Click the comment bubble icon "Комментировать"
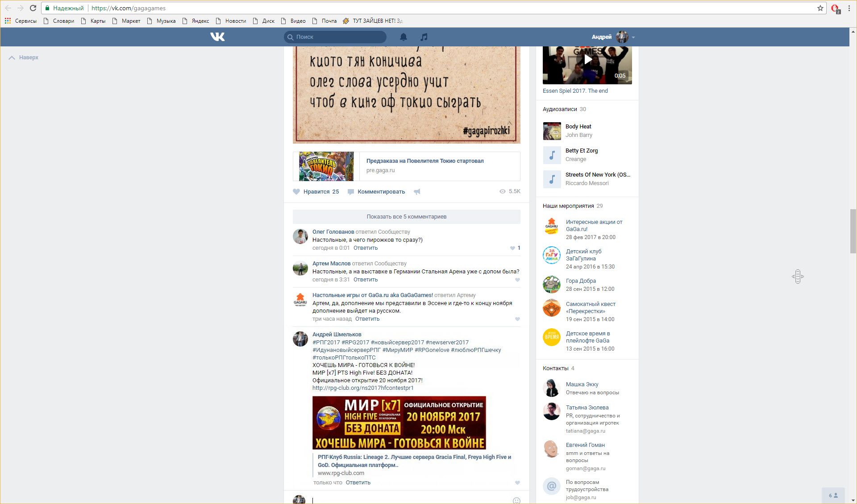The image size is (857, 504). pos(351,192)
